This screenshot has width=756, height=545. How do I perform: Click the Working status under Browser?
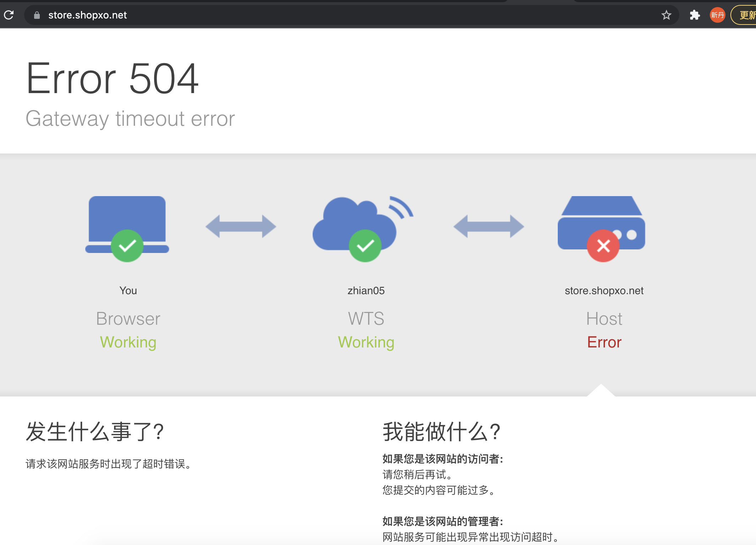coord(128,342)
